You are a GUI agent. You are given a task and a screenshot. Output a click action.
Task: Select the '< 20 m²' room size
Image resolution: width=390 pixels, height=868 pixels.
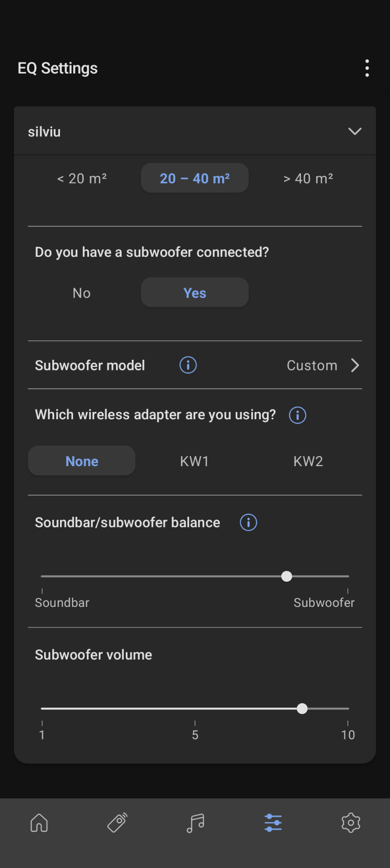pos(82,178)
